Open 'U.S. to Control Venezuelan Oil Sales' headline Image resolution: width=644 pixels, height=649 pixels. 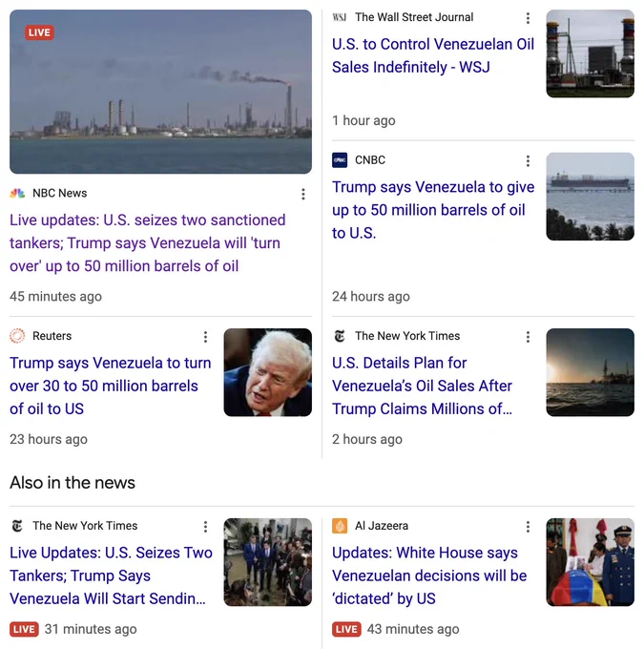(433, 55)
